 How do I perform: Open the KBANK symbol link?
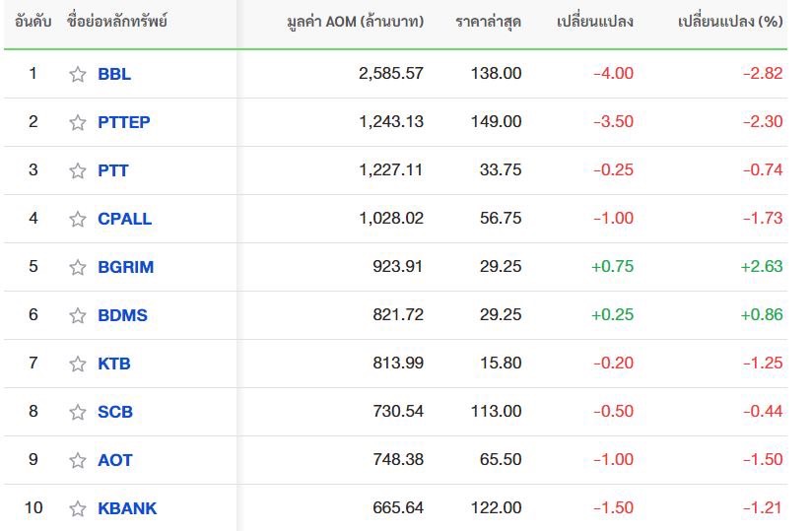tap(127, 508)
